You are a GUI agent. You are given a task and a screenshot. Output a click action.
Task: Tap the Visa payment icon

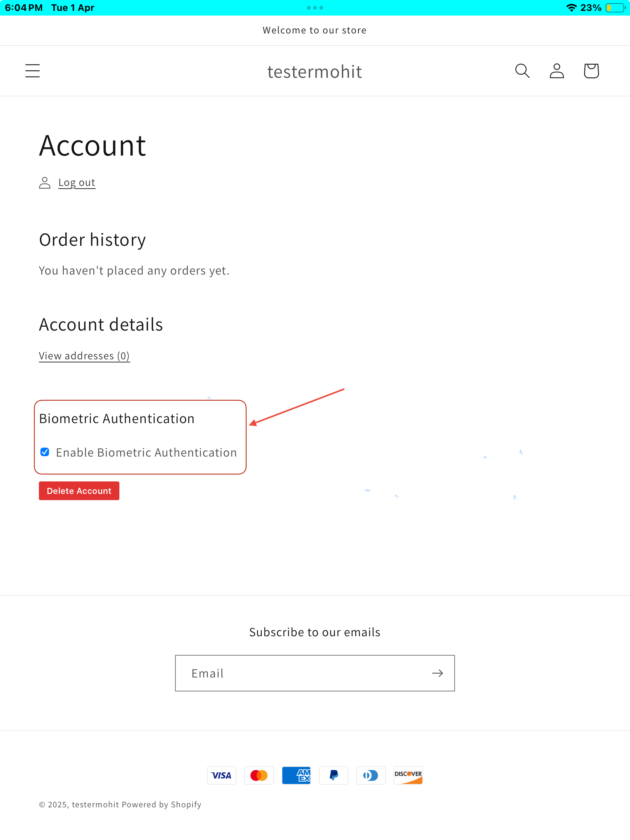pyautogui.click(x=222, y=775)
